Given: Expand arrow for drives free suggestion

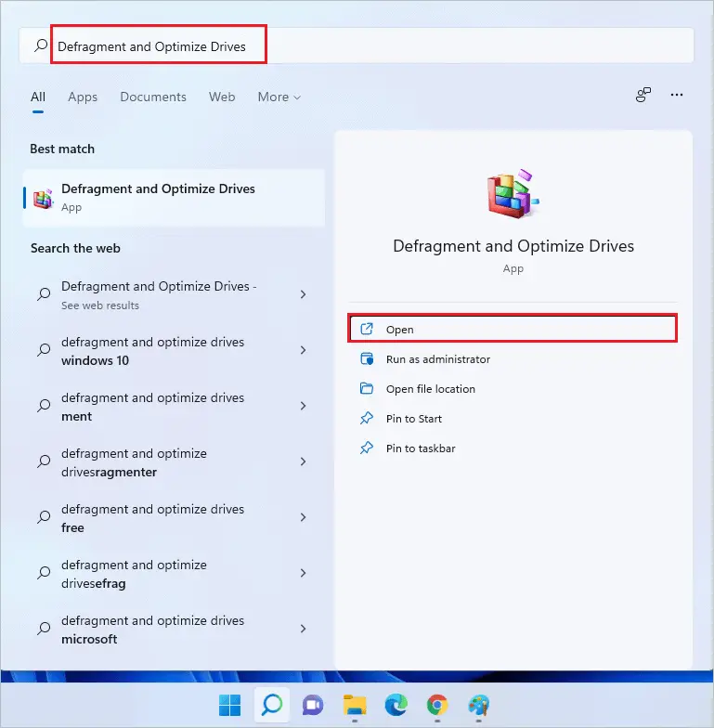Looking at the screenshot, I should [303, 517].
